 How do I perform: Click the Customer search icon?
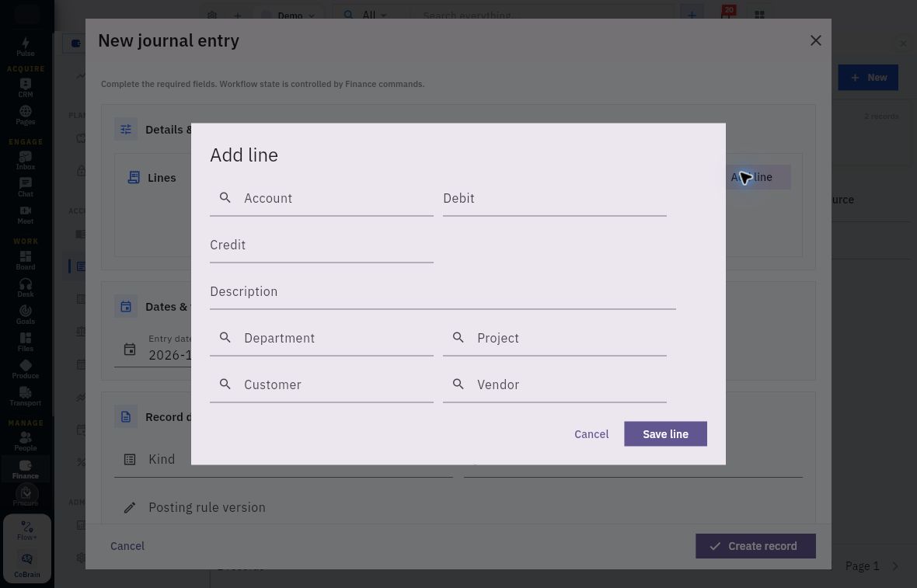click(225, 384)
